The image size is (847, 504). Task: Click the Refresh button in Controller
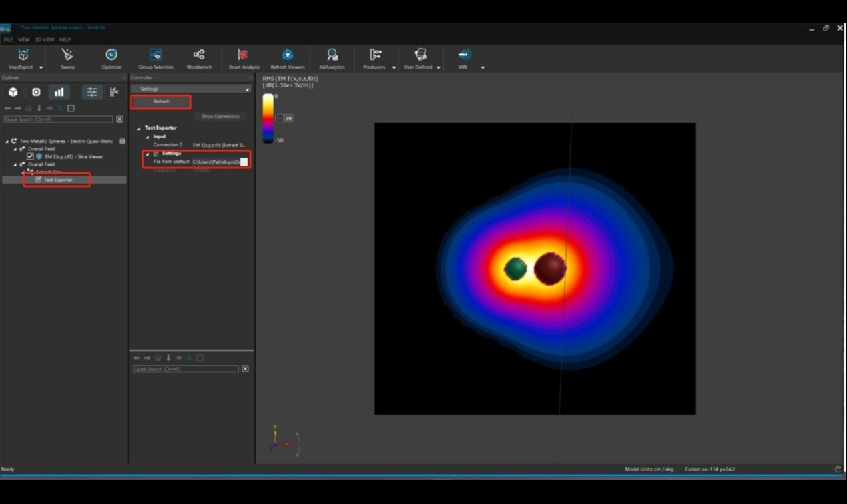(x=162, y=101)
